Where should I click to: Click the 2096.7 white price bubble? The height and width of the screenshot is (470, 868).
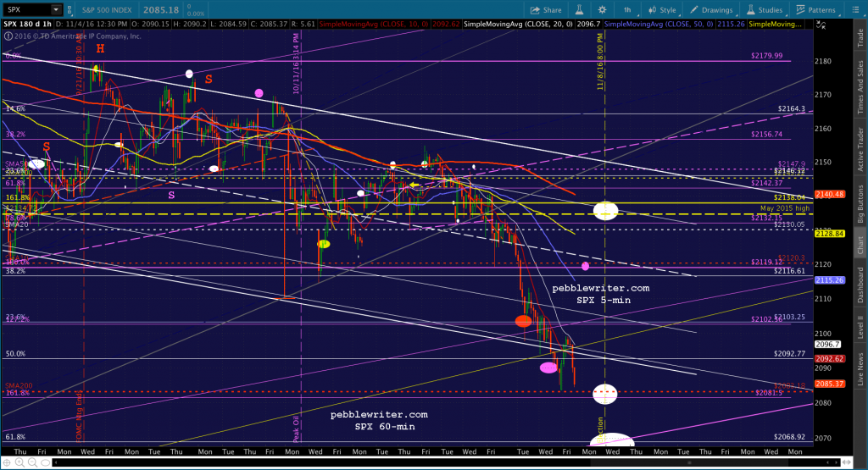click(x=827, y=345)
